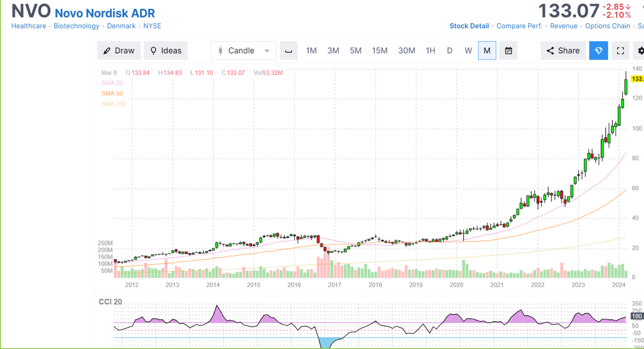Click the Novo Nordisk ADR company name
This screenshot has height=349, width=644.
point(105,13)
